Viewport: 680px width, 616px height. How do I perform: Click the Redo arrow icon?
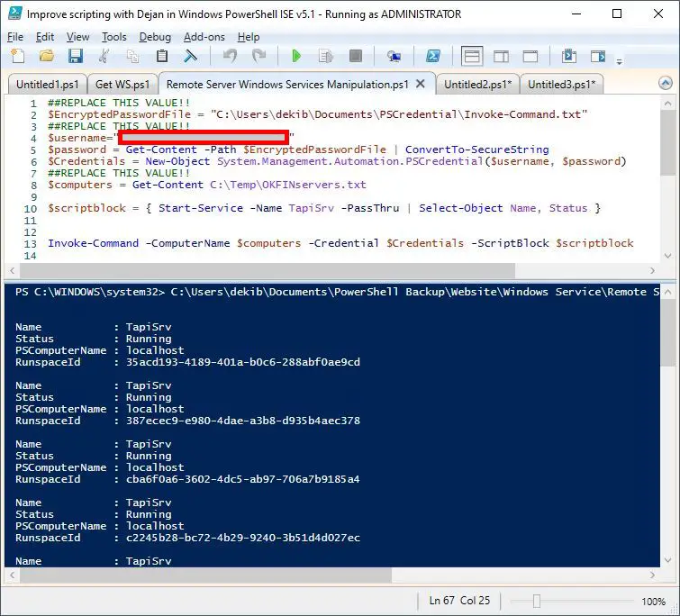pyautogui.click(x=258, y=57)
